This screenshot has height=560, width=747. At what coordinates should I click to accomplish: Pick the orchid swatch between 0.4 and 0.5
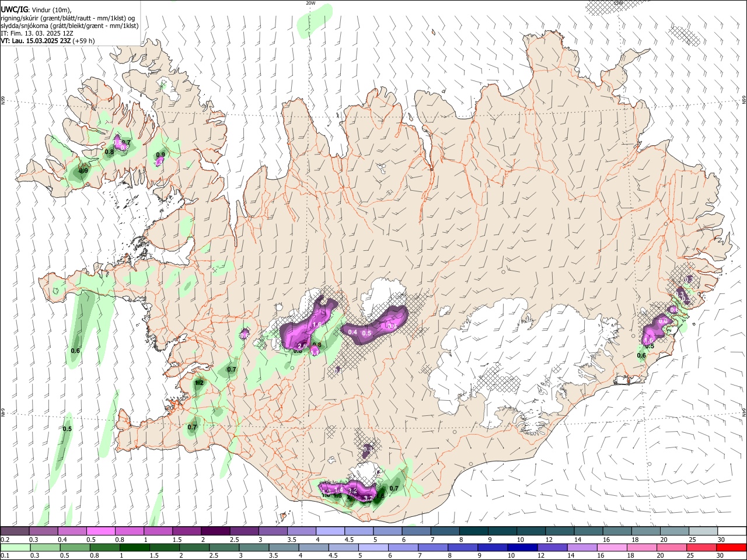72,531
